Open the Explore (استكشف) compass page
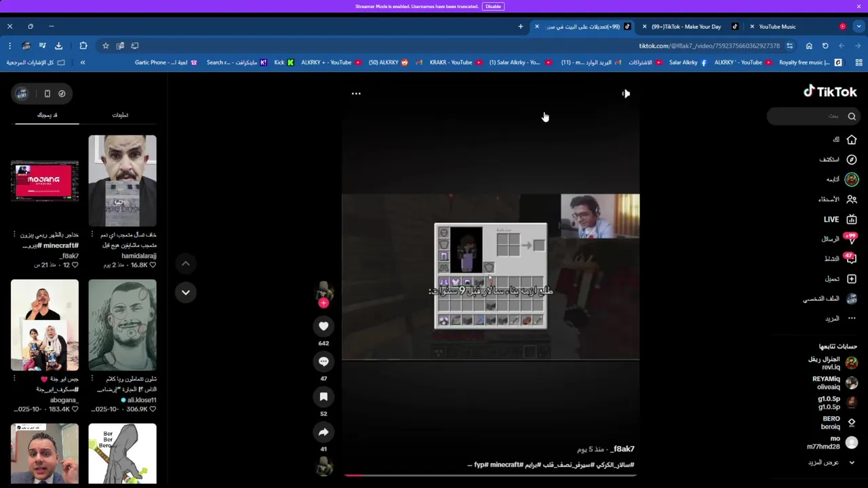Image resolution: width=868 pixels, height=488 pixels. click(838, 159)
